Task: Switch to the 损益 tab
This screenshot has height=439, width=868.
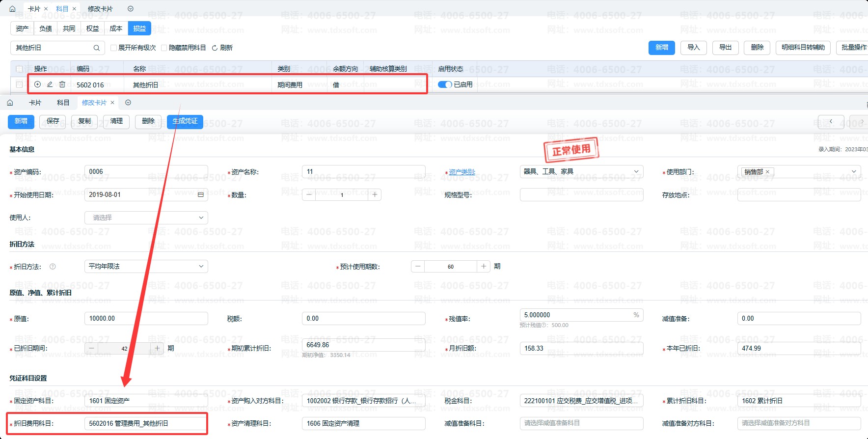Action: click(139, 28)
